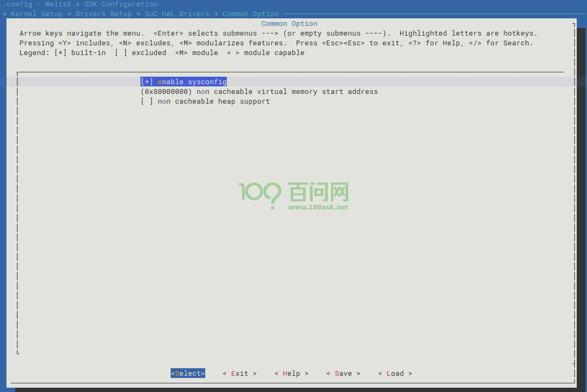Go to Kernel Setup in breadcrumb

point(37,14)
